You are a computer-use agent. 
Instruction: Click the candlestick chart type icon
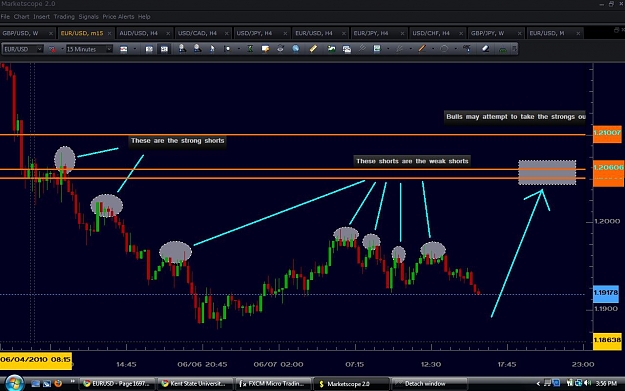[124, 49]
